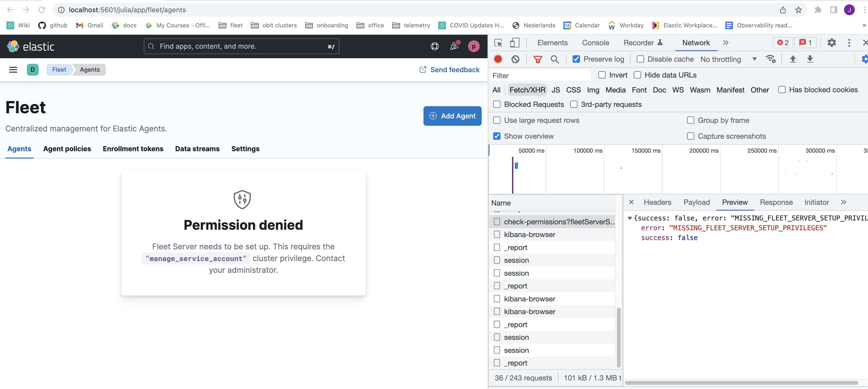This screenshot has width=868, height=389.
Task: Open the network search magnifier icon
Action: (554, 59)
